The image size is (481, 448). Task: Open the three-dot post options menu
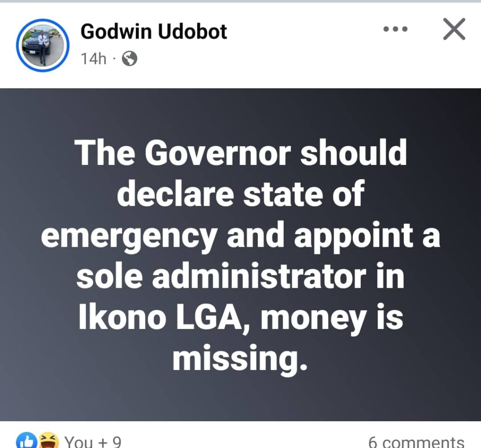(396, 29)
